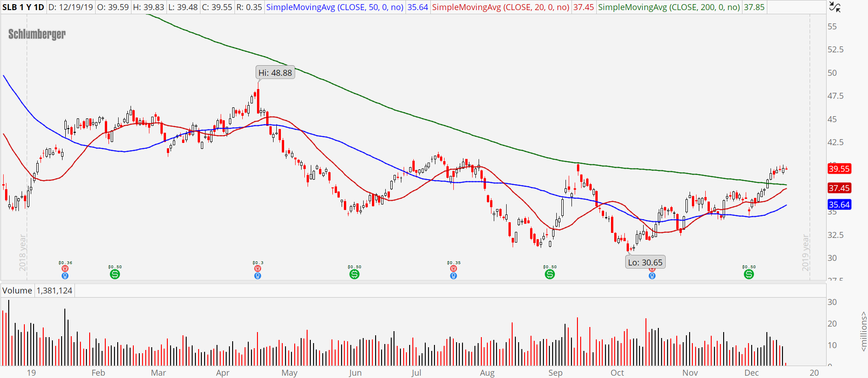Viewport: 868px width, 378px height.
Task: Select the SimpleMovingAvg 50 study label
Action: [335, 7]
